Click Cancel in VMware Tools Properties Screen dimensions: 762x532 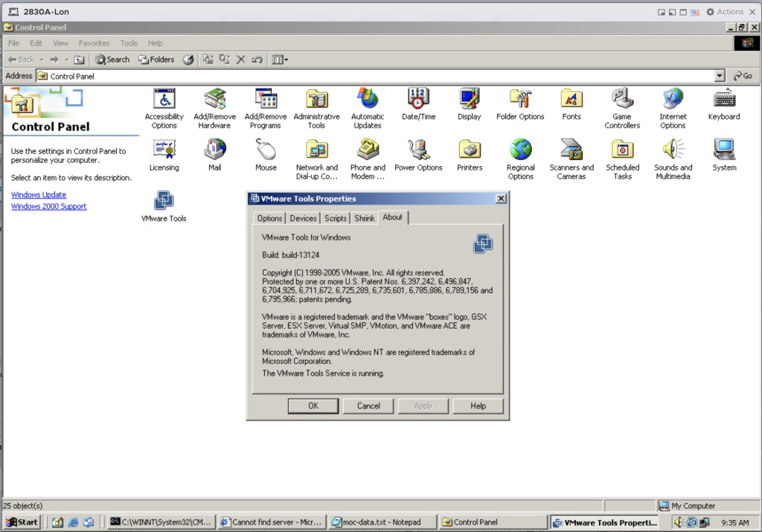(368, 406)
